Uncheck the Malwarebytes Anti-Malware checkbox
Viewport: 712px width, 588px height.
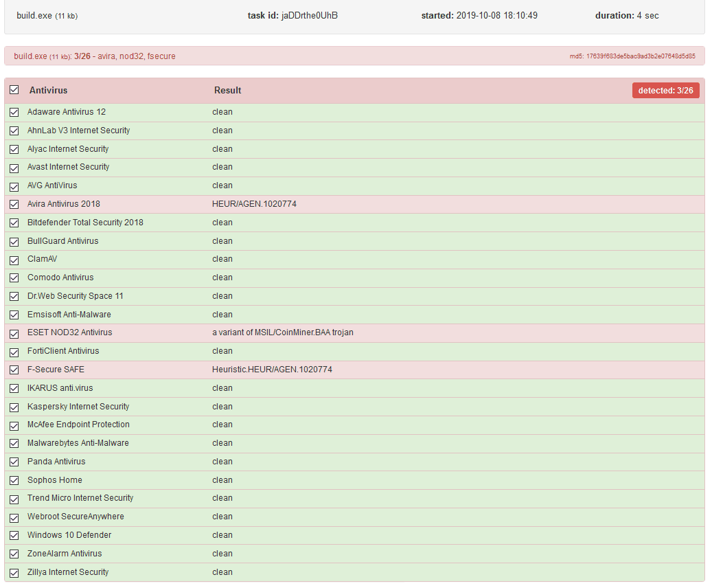click(x=14, y=444)
